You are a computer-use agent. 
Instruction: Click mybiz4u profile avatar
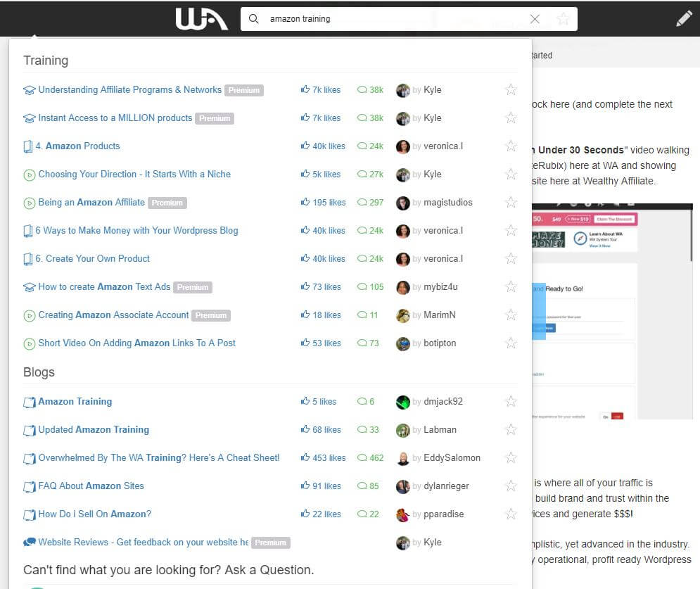[x=402, y=287]
